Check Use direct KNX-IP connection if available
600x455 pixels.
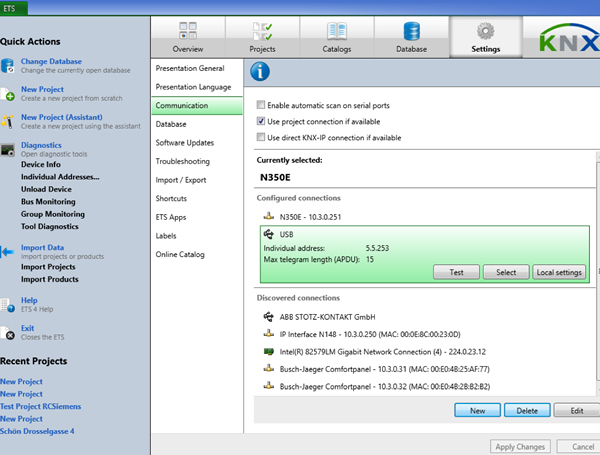pos(261,137)
